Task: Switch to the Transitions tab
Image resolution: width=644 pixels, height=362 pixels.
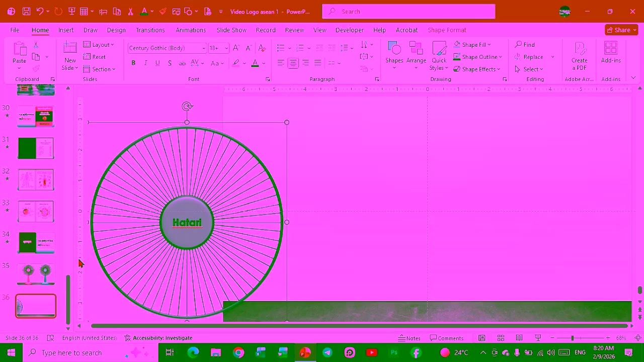Action: (150, 30)
